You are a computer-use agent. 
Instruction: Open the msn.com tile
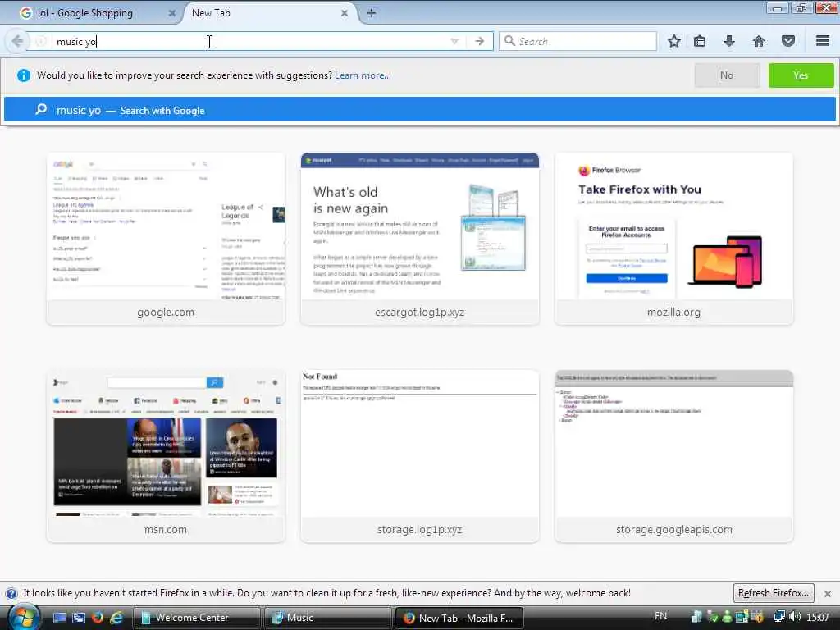pyautogui.click(x=166, y=456)
